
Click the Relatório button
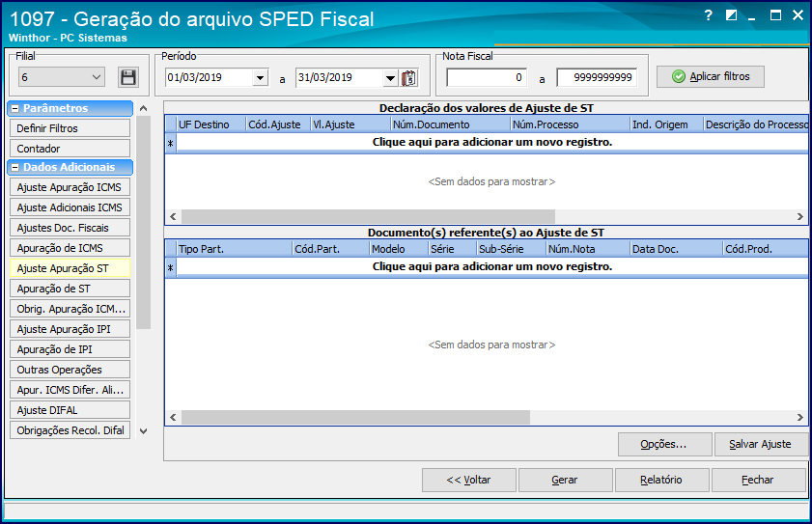click(x=661, y=480)
